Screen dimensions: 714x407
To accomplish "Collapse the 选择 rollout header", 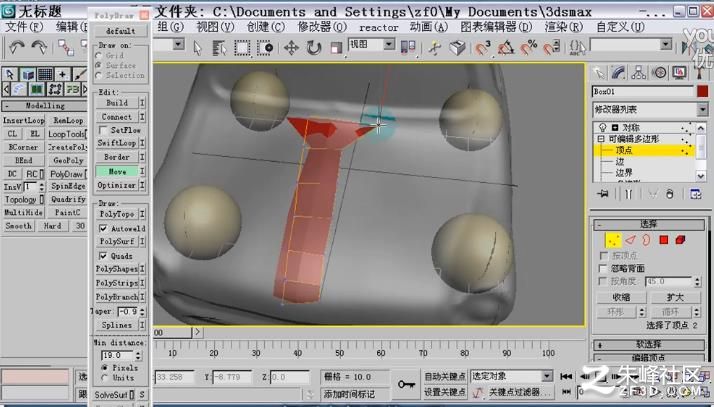I will [x=649, y=224].
